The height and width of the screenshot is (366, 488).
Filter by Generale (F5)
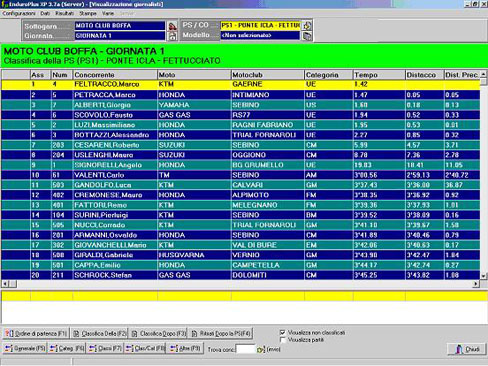point(25,349)
